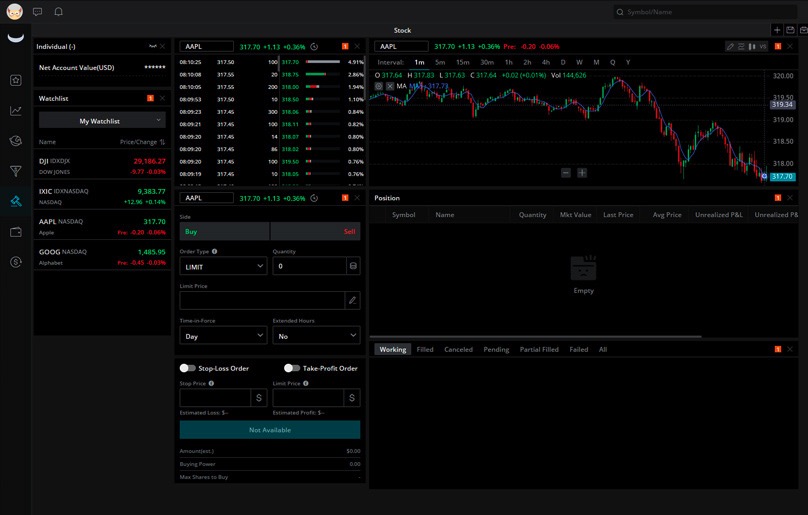Open the notifications bell

tap(59, 12)
